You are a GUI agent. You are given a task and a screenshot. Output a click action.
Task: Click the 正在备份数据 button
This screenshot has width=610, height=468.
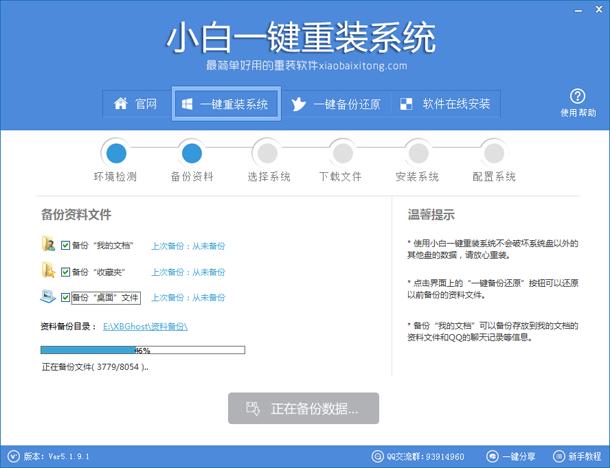pos(303,408)
